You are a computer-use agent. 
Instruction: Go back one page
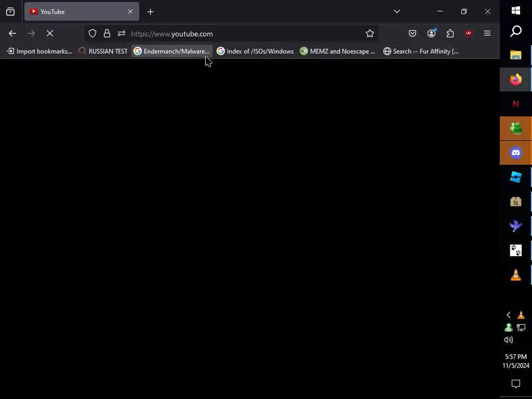coord(12,33)
